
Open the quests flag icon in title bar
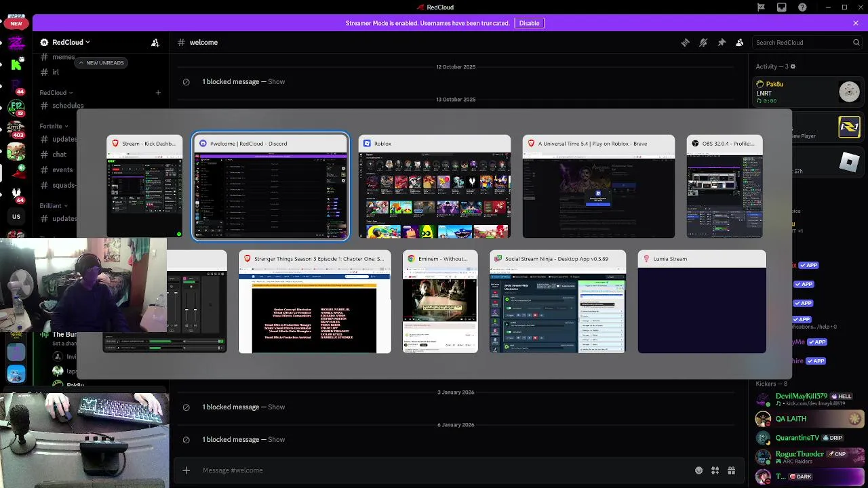pyautogui.click(x=761, y=7)
